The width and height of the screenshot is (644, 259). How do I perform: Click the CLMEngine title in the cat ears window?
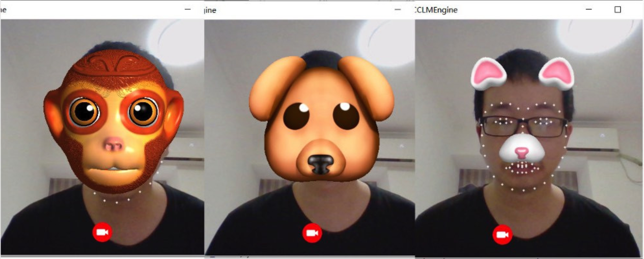[x=436, y=10]
